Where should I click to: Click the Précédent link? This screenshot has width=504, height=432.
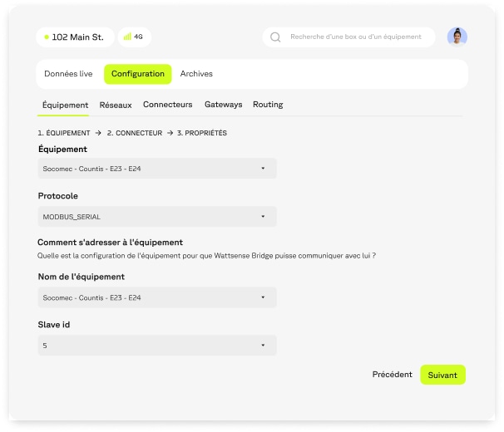[392, 375]
